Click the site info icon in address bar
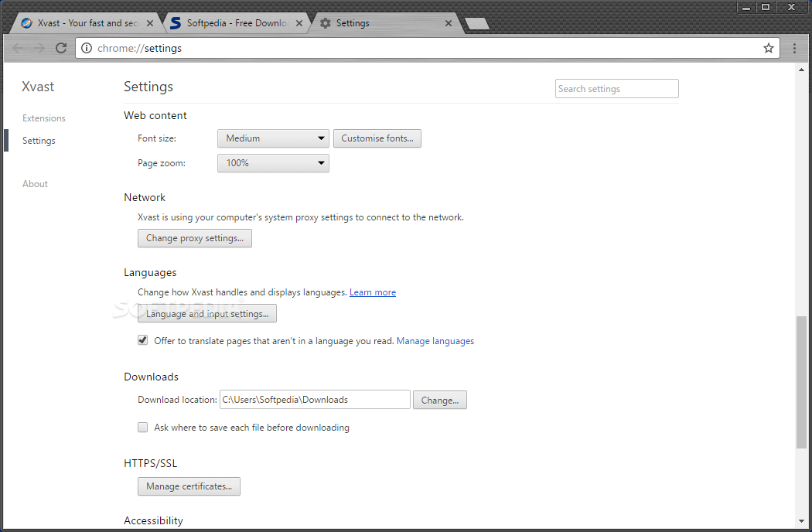The height and width of the screenshot is (532, 812). [87, 48]
